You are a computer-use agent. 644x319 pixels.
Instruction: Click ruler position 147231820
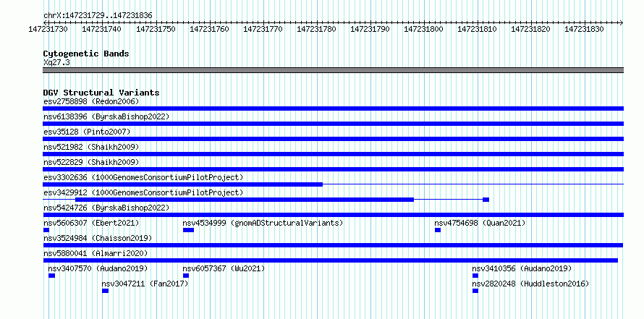(x=530, y=29)
